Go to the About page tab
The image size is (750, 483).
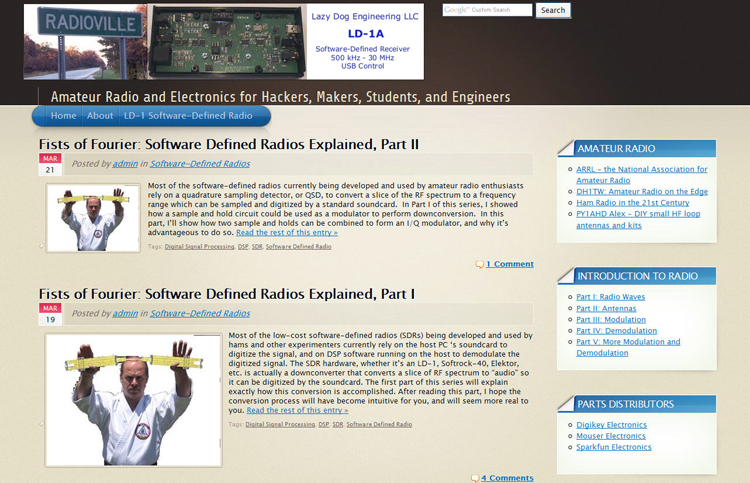[99, 116]
